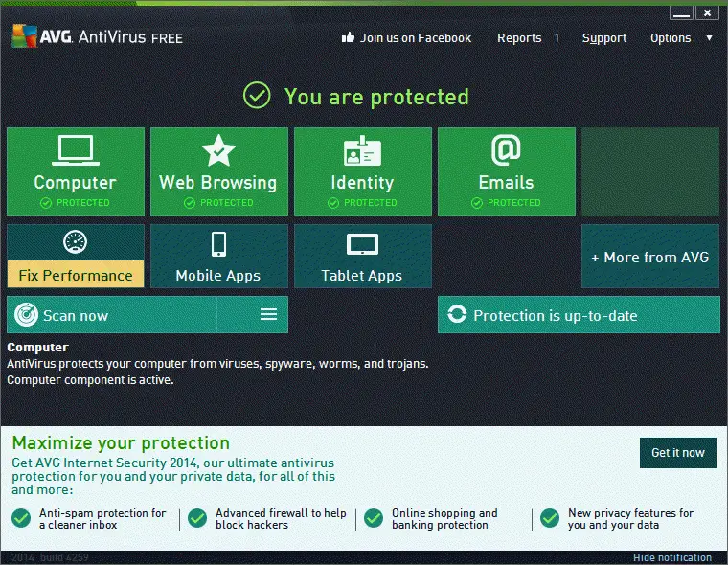Click the Web Browsing PROTECTED status checkmark

pos(190,203)
